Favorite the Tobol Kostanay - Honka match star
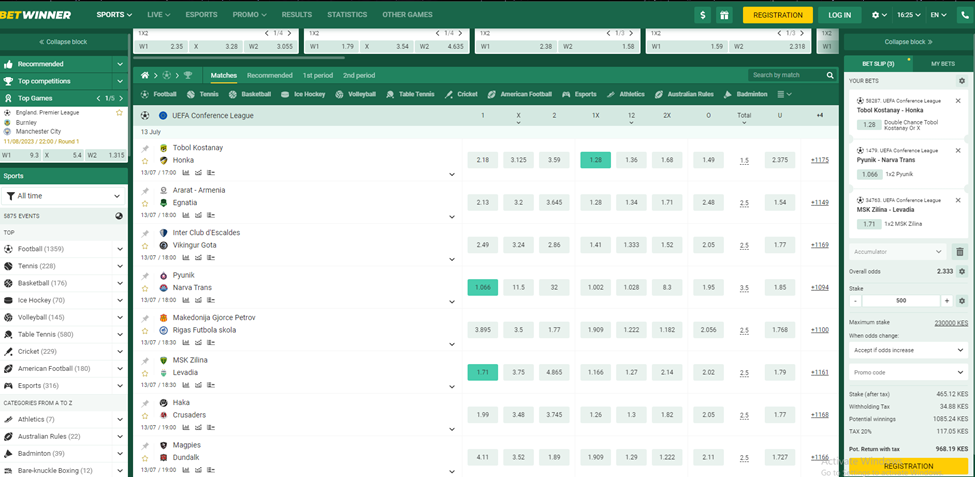 (x=145, y=160)
